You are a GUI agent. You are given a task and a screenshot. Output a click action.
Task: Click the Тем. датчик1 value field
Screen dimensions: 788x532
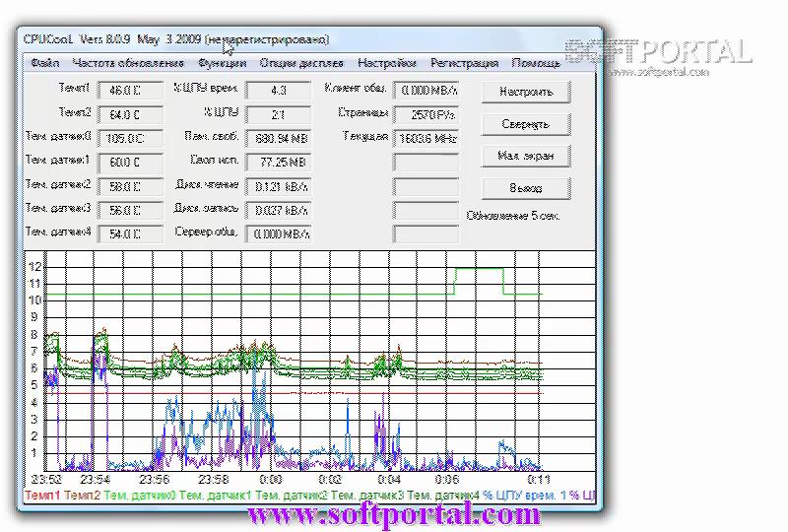130,163
